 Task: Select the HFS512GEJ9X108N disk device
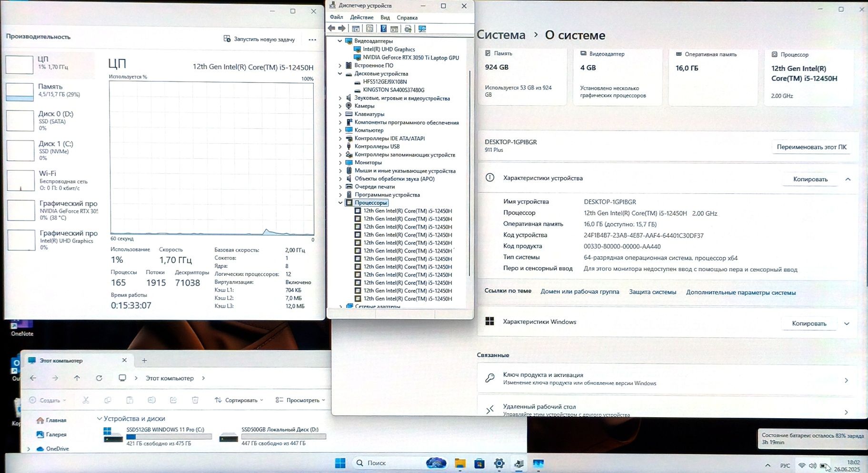point(385,81)
